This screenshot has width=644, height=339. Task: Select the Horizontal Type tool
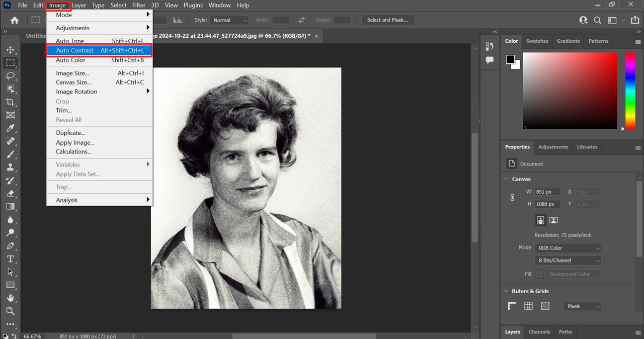pyautogui.click(x=10, y=259)
